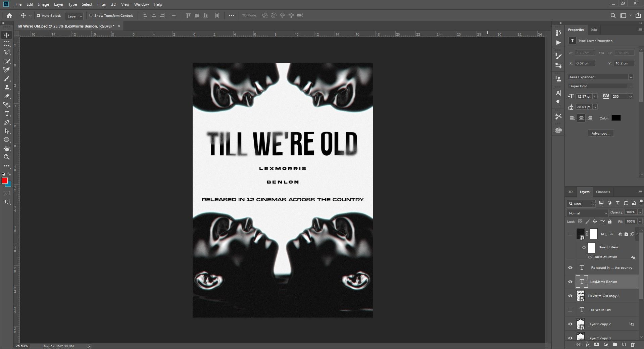
Task: Show the hidden Till We're Old text layer
Action: [x=570, y=310]
